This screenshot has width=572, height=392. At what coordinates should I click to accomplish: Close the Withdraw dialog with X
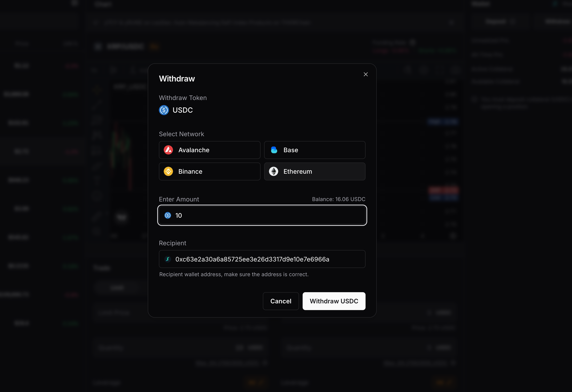point(366,74)
